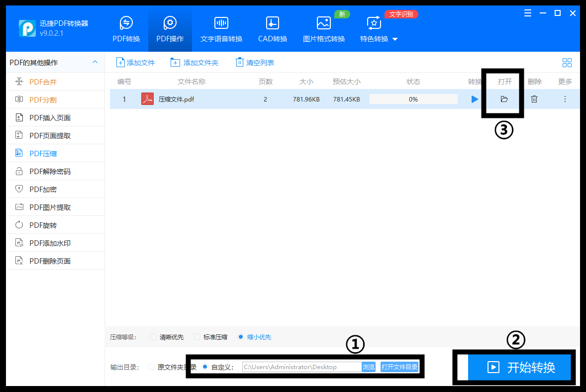This screenshot has width=586, height=392.
Task: Select PDF压缩 in sidebar
Action: coord(55,154)
